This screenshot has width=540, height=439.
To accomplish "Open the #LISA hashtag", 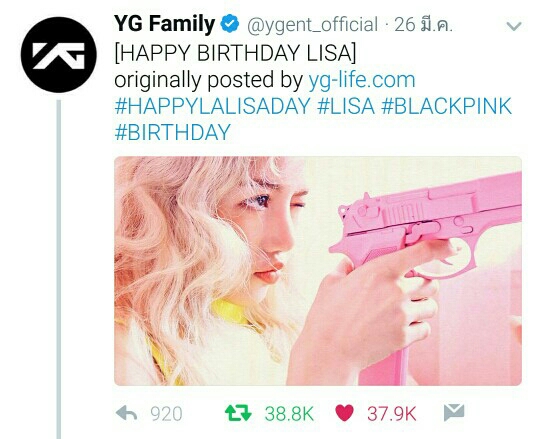I will pyautogui.click(x=345, y=106).
